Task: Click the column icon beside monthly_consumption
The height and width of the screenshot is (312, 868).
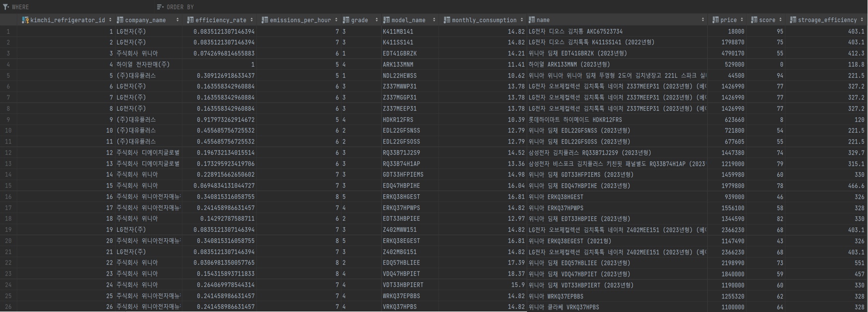Action: click(447, 20)
